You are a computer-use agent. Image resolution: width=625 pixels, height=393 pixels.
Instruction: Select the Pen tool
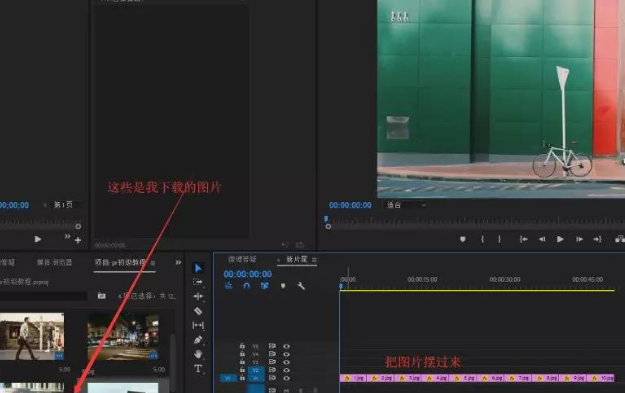[198, 340]
